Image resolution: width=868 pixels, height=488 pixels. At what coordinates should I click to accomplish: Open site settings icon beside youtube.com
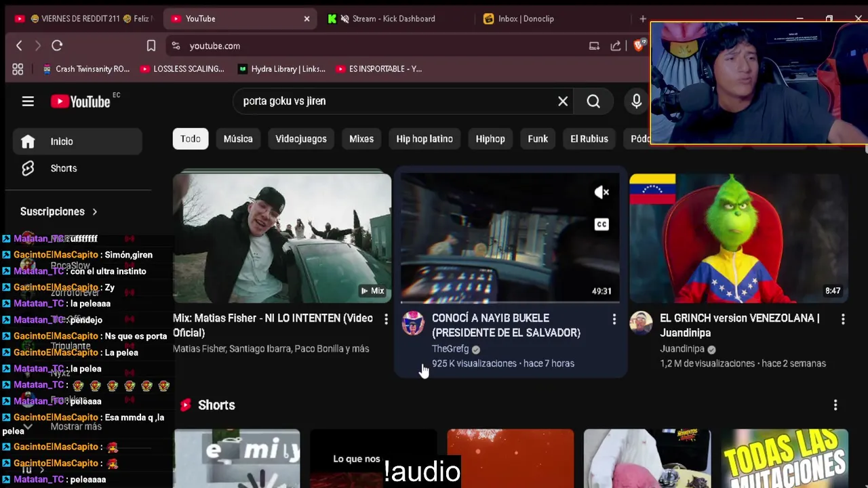176,45
